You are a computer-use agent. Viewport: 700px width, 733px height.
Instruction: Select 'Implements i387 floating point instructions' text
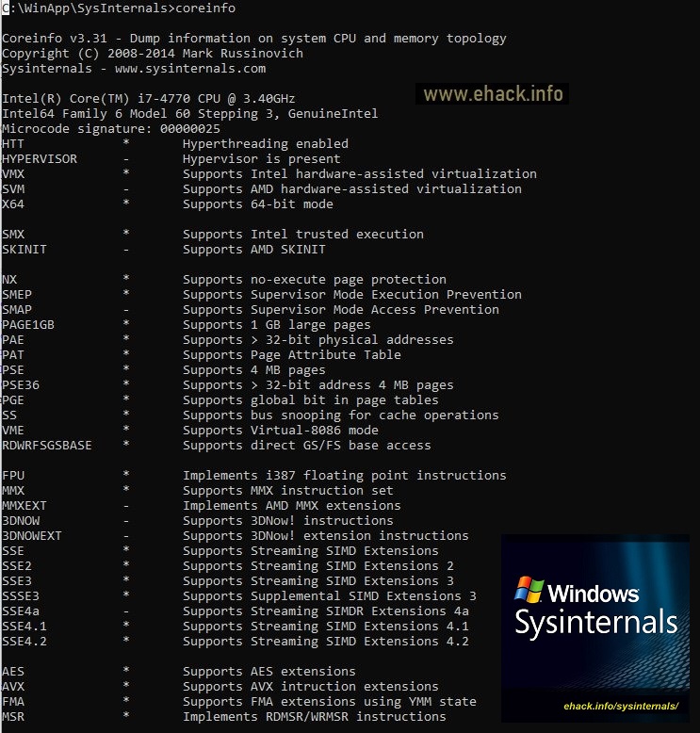pos(345,476)
